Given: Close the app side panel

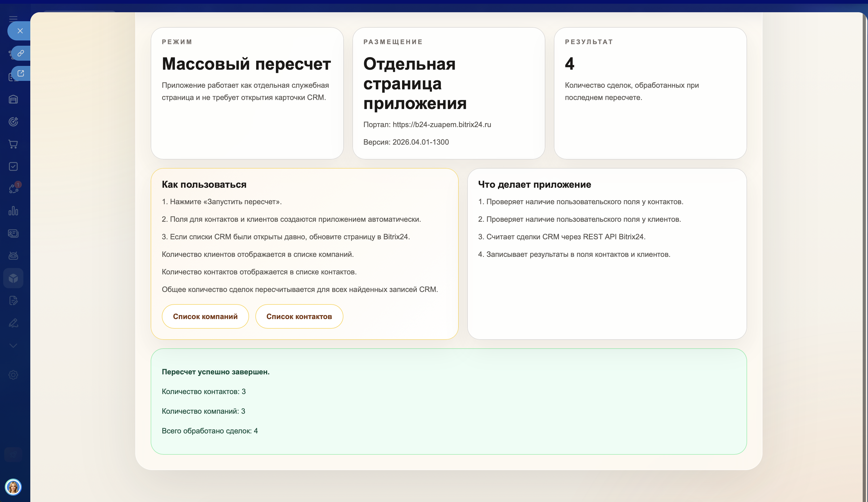Looking at the screenshot, I should [20, 31].
